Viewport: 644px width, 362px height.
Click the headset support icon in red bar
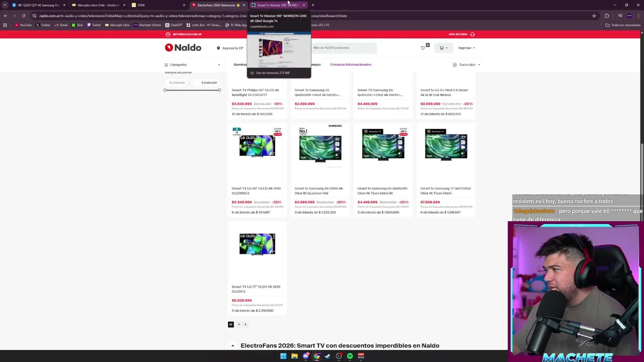pos(472,34)
